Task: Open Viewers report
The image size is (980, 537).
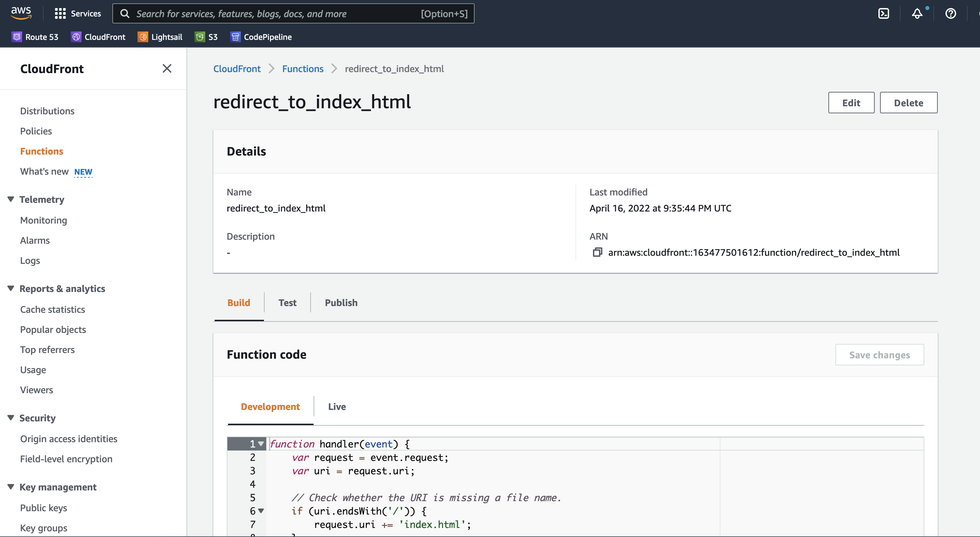Action: [x=37, y=390]
